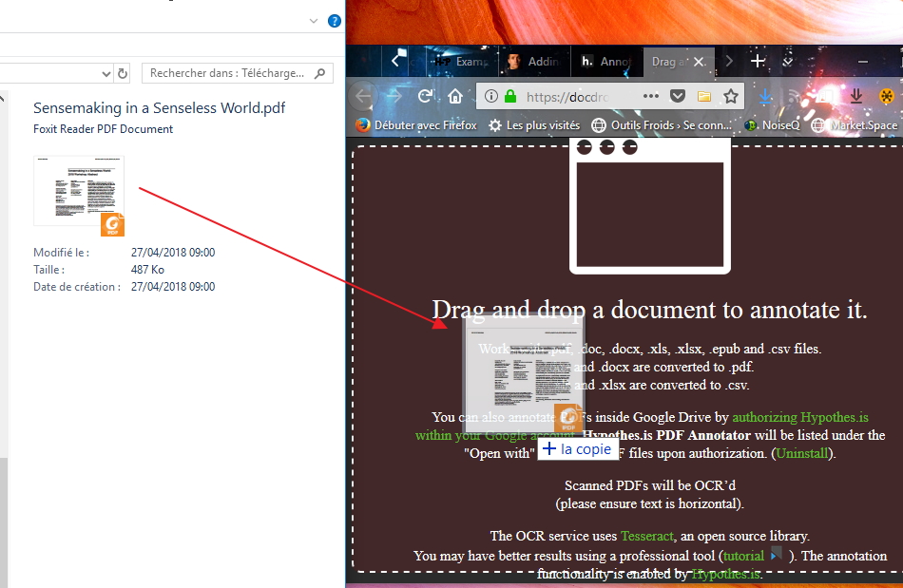Click the file size value 487 Ko

point(147,269)
